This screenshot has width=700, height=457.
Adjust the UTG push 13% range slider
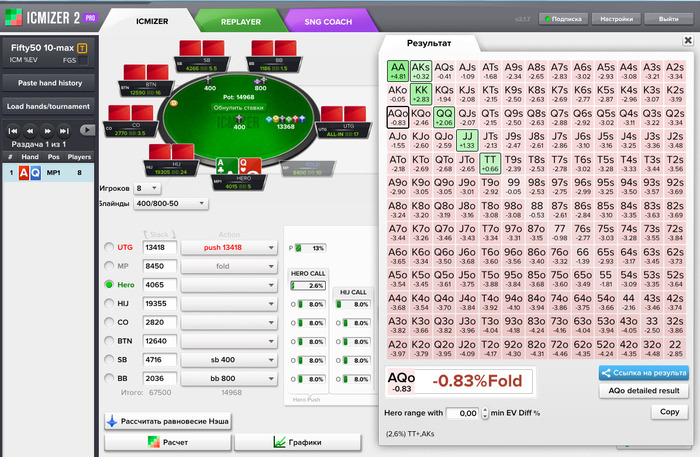point(310,248)
